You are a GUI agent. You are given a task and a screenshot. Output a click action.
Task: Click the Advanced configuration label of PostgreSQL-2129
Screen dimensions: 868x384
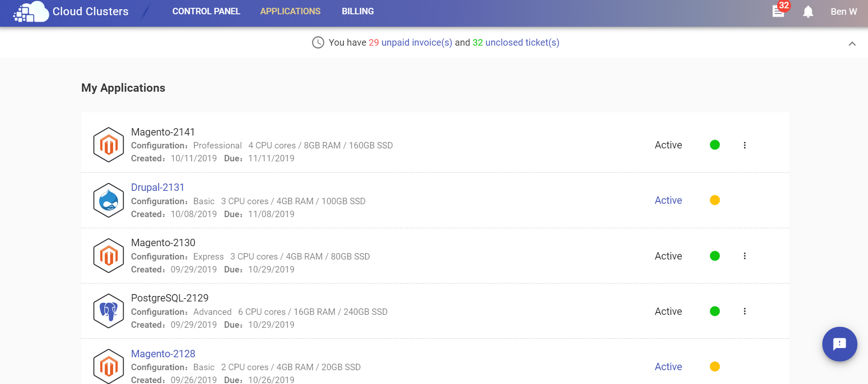coord(212,312)
